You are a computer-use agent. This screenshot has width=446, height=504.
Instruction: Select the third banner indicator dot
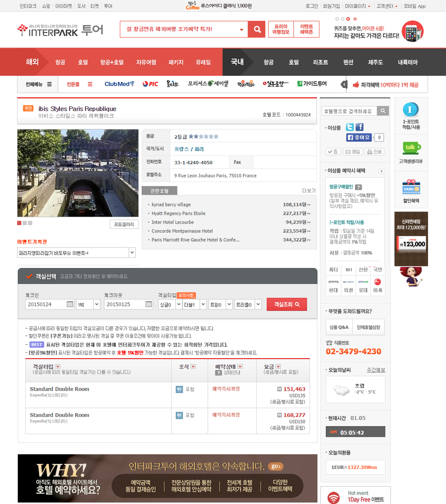click(x=348, y=19)
